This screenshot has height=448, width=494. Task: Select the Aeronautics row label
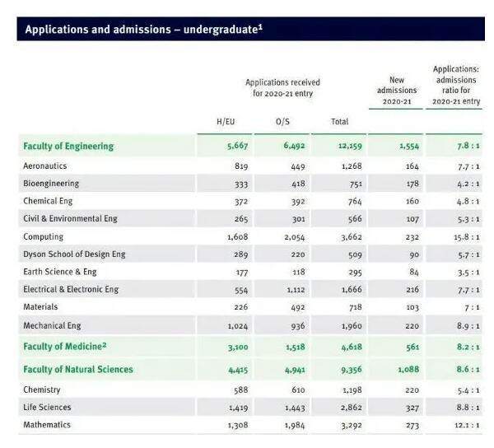pyautogui.click(x=45, y=166)
